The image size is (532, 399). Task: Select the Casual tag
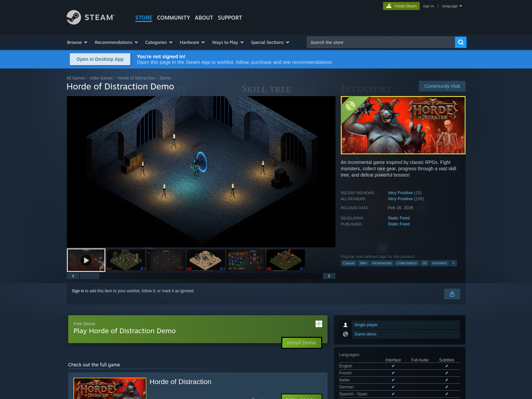[x=349, y=263]
